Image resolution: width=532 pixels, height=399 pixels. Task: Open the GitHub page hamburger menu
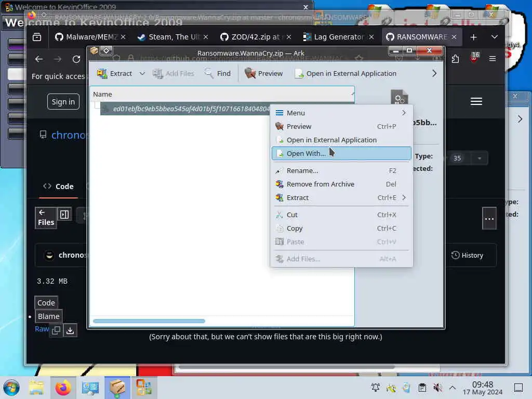coord(476,101)
